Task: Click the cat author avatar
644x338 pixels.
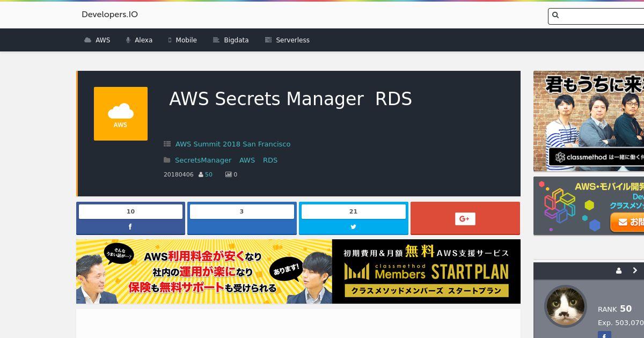Action: (x=565, y=306)
